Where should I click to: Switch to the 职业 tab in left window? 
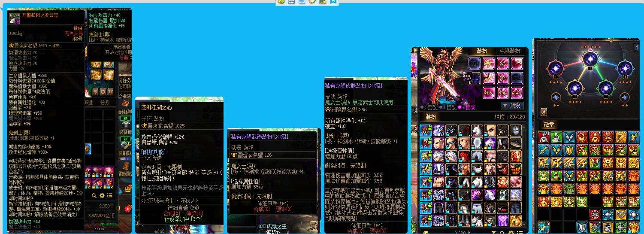[x=88, y=102]
